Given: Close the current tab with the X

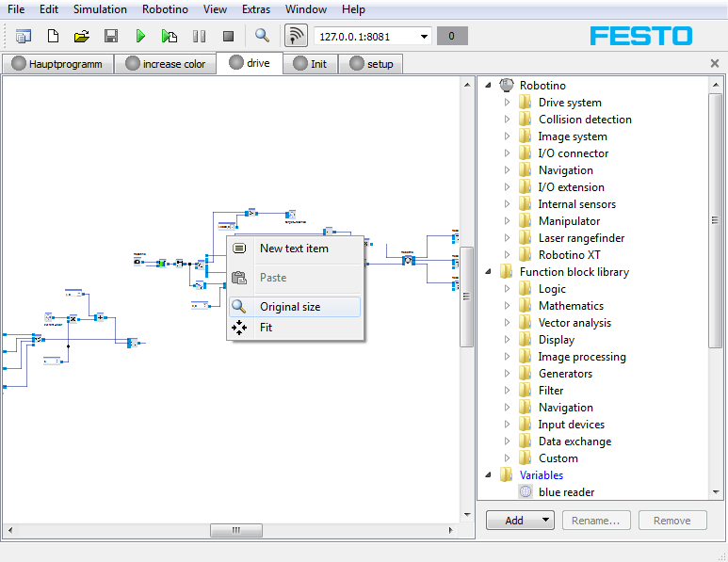Looking at the screenshot, I should click(715, 63).
